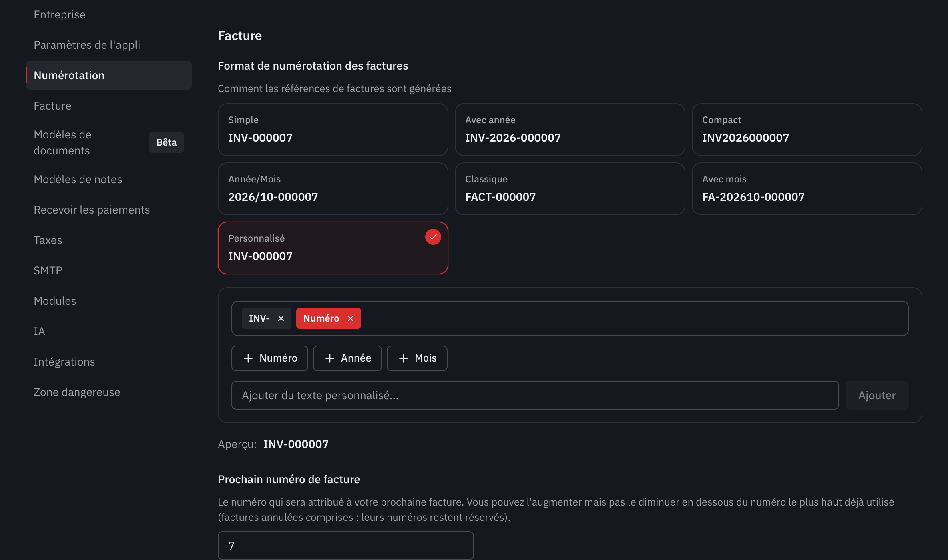Go to Modèles de notes
The width and height of the screenshot is (948, 560).
click(x=109, y=179)
